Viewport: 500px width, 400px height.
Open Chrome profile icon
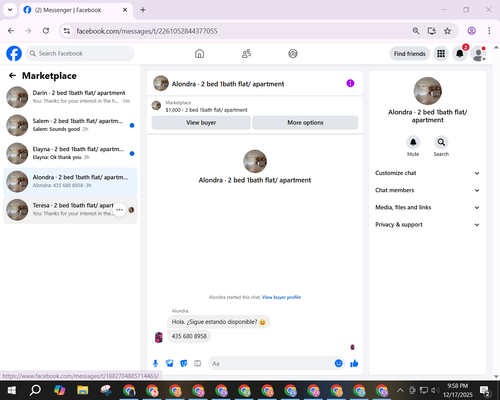coord(471,31)
